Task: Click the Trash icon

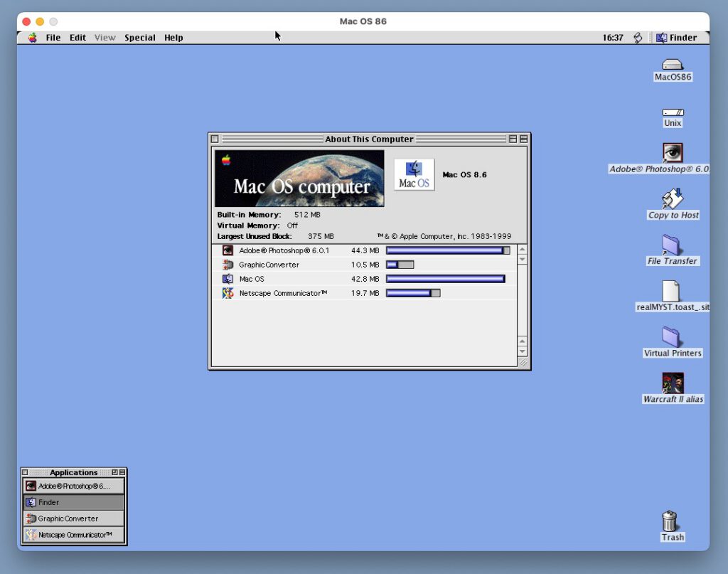Action: pyautogui.click(x=670, y=521)
